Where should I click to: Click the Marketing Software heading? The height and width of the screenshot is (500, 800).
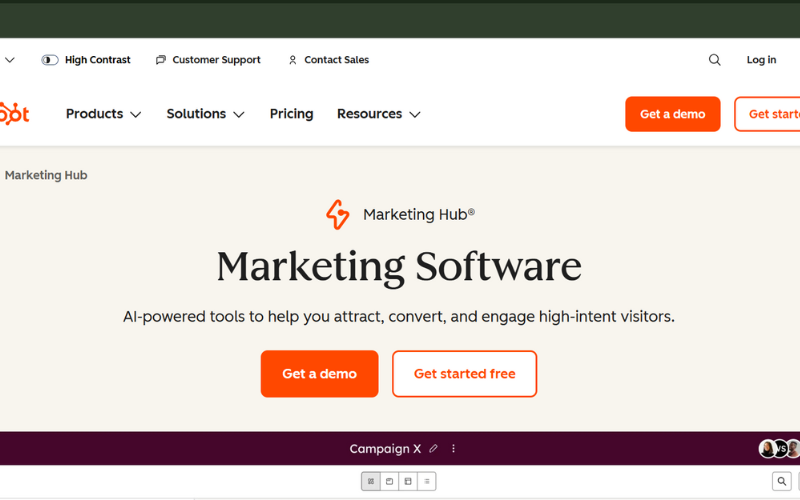point(399,266)
